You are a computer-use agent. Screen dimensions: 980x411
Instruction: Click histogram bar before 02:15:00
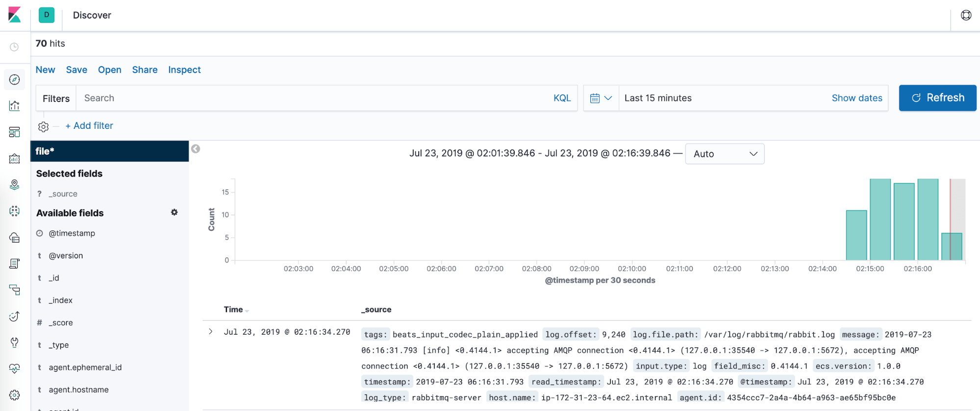(856, 235)
